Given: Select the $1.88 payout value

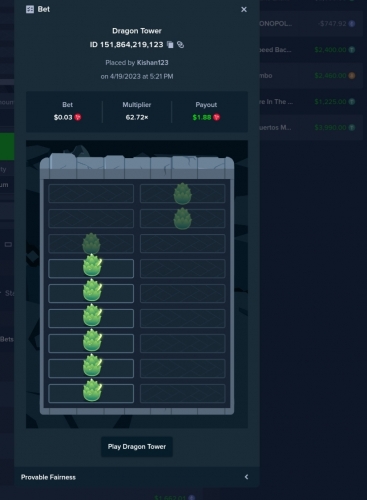Looking at the screenshot, I should [202, 117].
